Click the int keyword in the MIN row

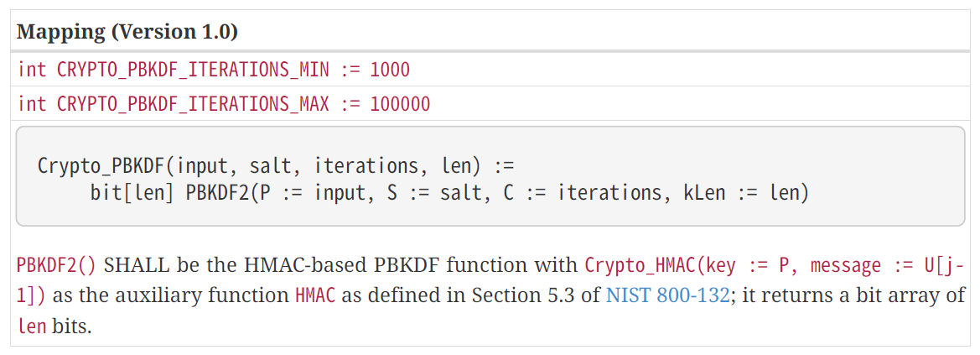click(32, 69)
